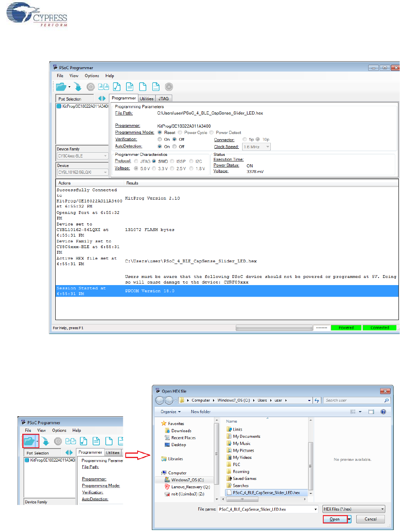Open the Options menu in the main PSoC Programmer window
This screenshot has width=400, height=532.
point(92,76)
